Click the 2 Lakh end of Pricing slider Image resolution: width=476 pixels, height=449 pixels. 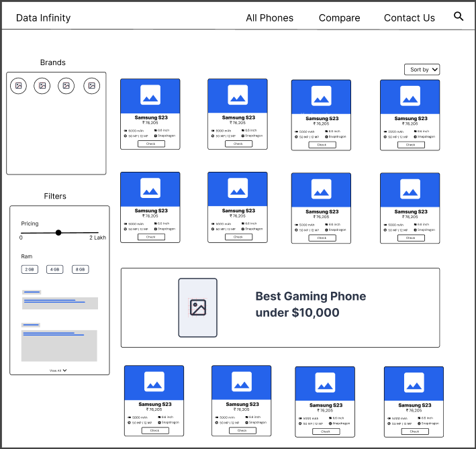tap(97, 238)
